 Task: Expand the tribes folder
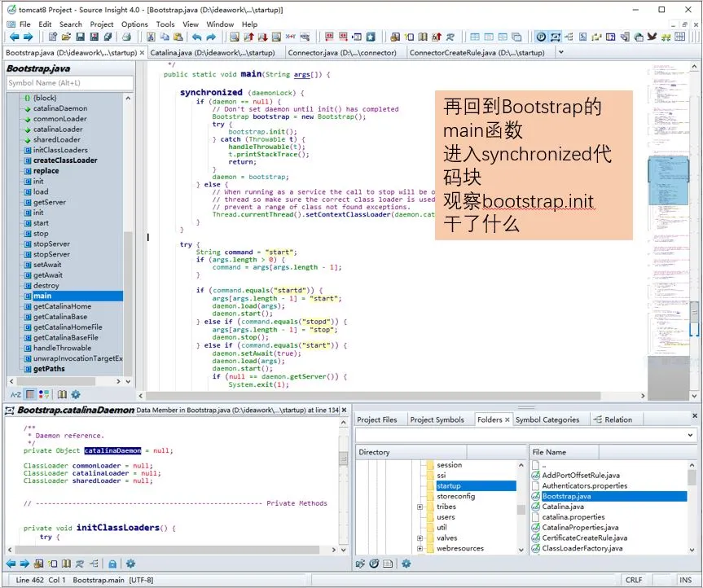tap(420, 507)
